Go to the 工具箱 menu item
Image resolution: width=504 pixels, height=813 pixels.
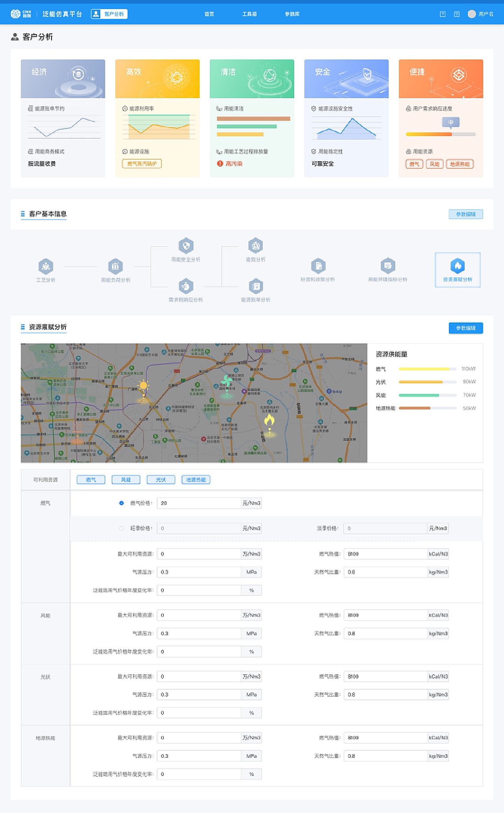click(249, 14)
